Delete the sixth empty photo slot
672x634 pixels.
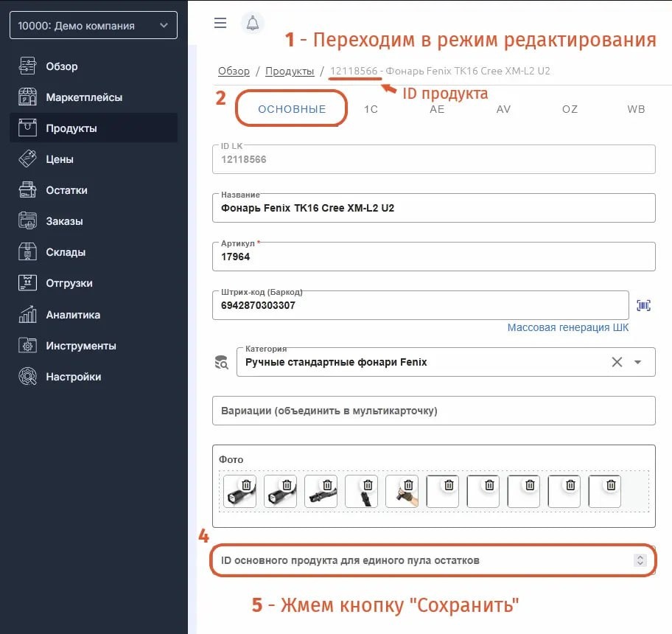(449, 485)
